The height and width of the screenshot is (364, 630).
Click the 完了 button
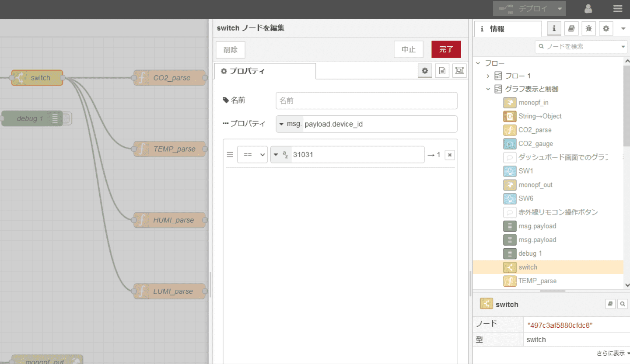click(446, 49)
